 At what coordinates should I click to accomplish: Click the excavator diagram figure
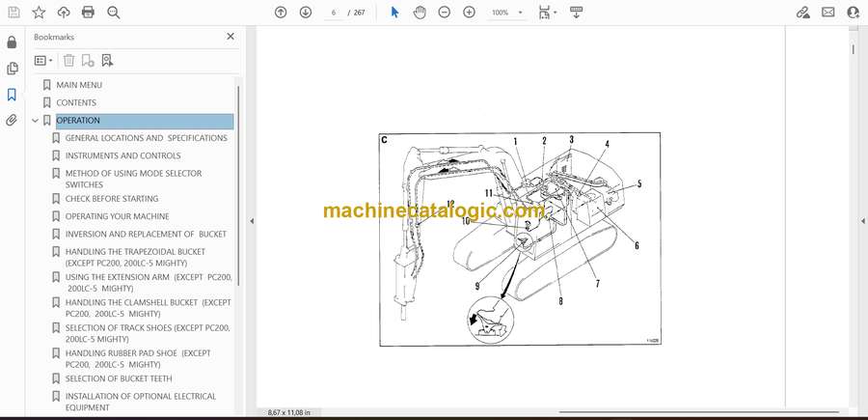pyautogui.click(x=520, y=239)
